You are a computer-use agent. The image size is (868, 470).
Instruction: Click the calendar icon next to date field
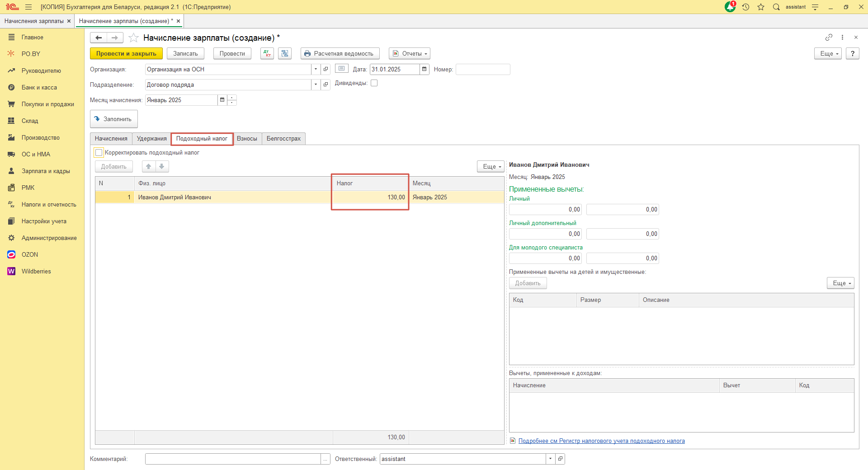(x=424, y=69)
